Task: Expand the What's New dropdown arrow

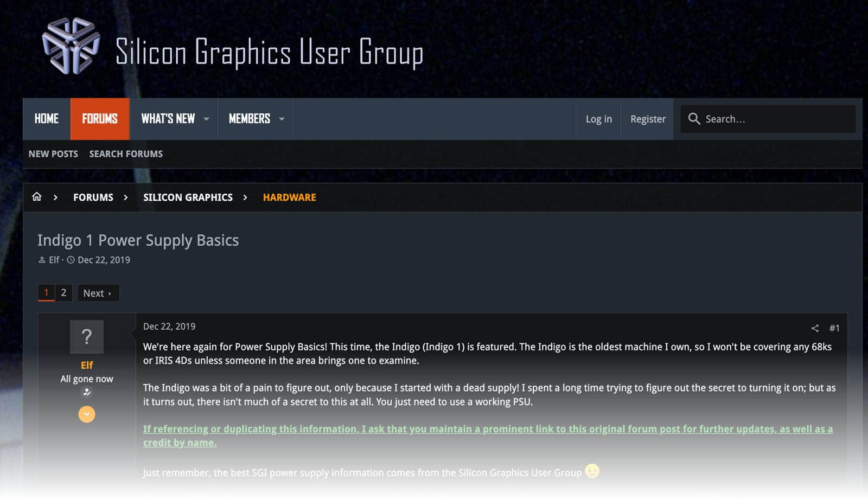Action: point(206,119)
